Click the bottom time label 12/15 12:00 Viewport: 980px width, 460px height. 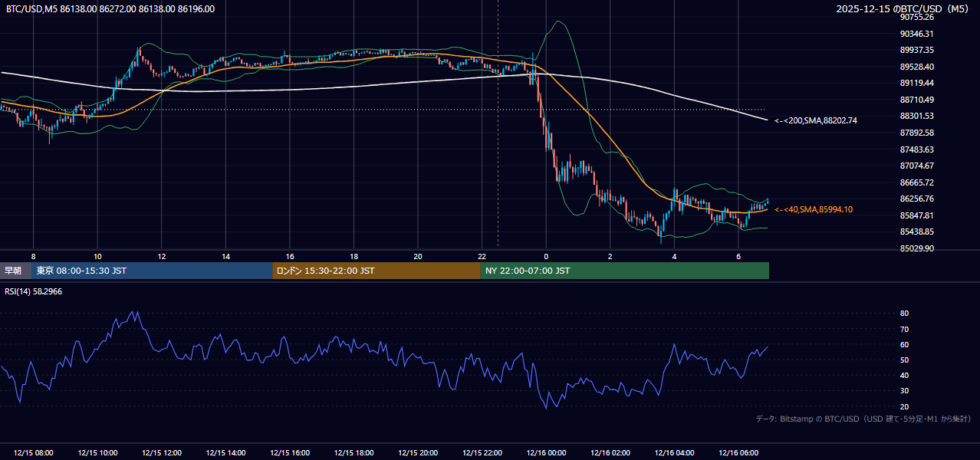coord(162,453)
